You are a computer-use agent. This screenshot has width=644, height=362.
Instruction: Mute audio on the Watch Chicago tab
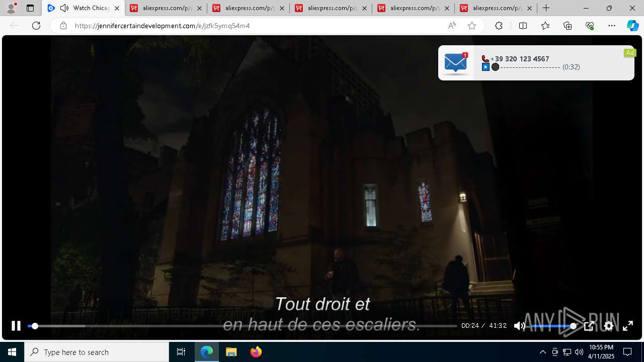64,8
